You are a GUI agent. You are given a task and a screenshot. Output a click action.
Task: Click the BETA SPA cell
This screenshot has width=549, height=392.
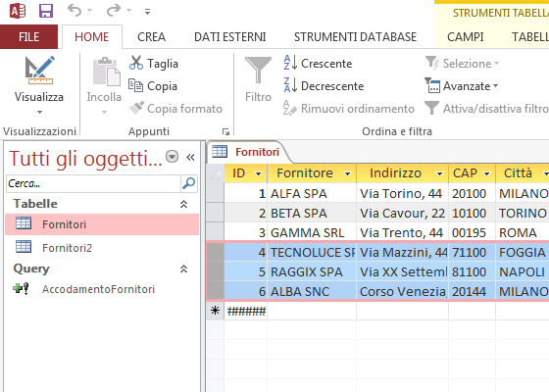[312, 214]
